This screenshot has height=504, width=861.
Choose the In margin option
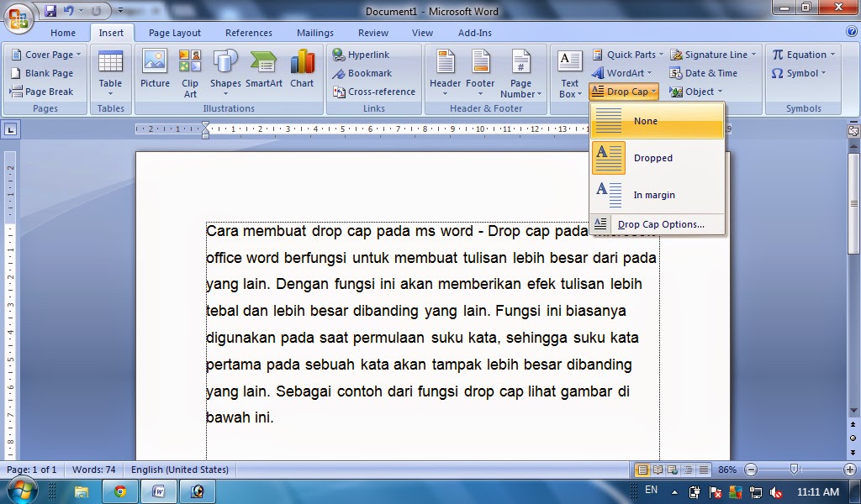(654, 194)
